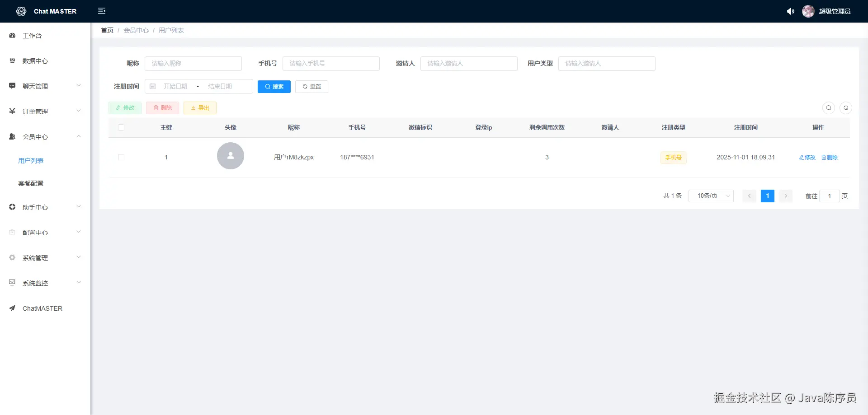The image size is (868, 415).
Task: Click the calendar icon in date range
Action: tap(153, 86)
